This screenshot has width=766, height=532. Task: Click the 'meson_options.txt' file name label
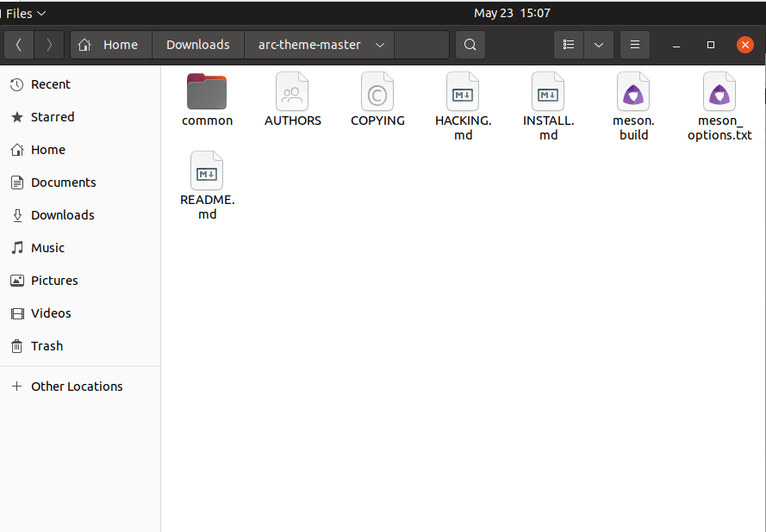[x=719, y=128]
